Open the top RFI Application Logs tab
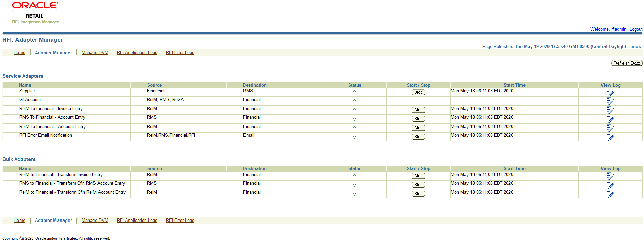This screenshot has height=244, width=644. (x=137, y=53)
